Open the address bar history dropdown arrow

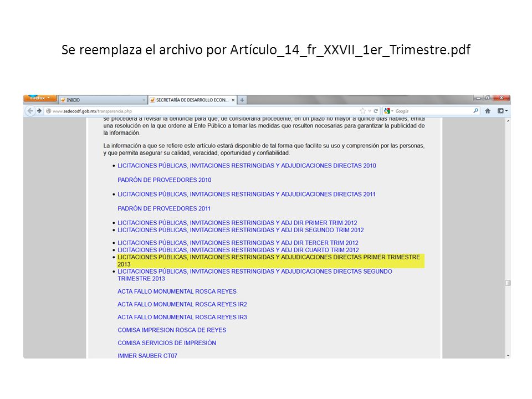370,111
